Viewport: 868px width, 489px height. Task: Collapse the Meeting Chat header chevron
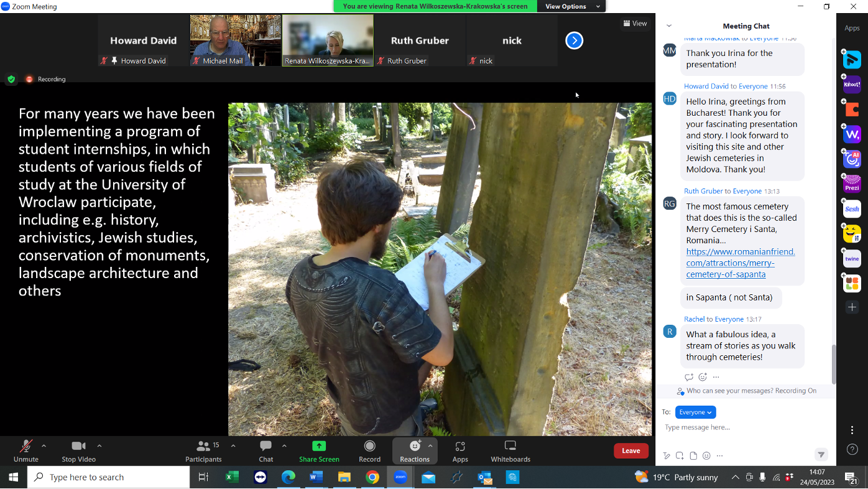[x=668, y=26]
